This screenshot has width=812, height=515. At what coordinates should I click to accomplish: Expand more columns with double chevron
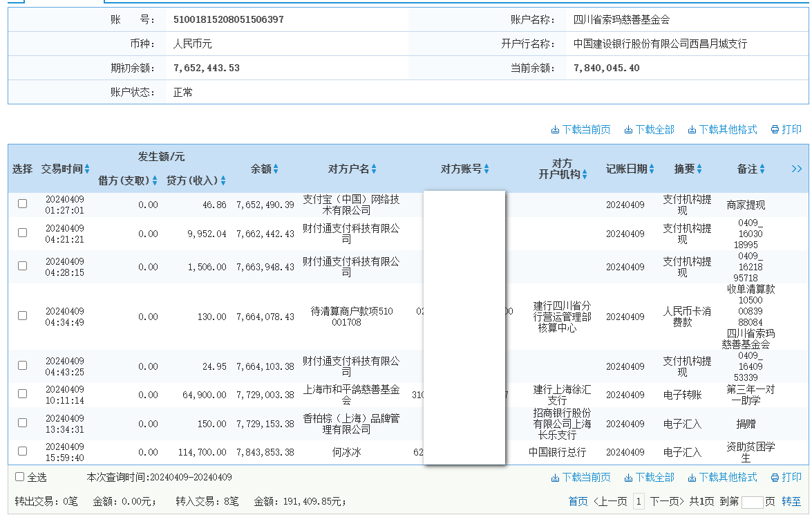797,169
